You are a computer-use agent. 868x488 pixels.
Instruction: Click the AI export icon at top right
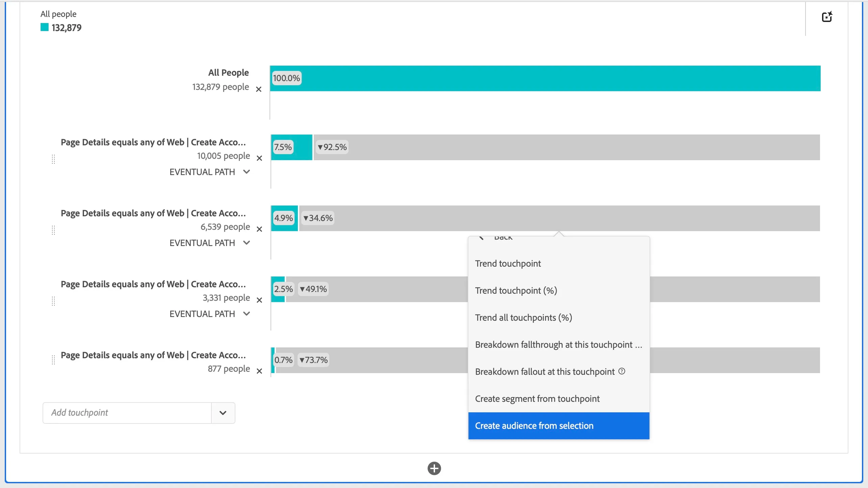point(827,17)
